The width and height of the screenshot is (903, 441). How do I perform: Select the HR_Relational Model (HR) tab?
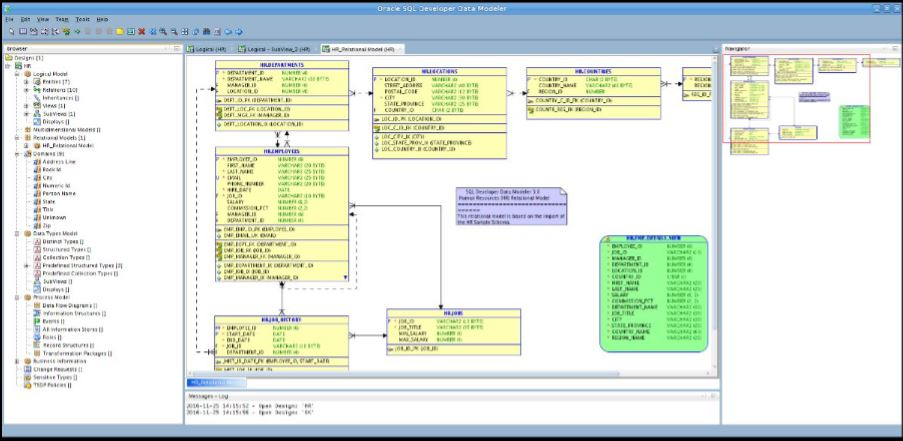[x=361, y=49]
